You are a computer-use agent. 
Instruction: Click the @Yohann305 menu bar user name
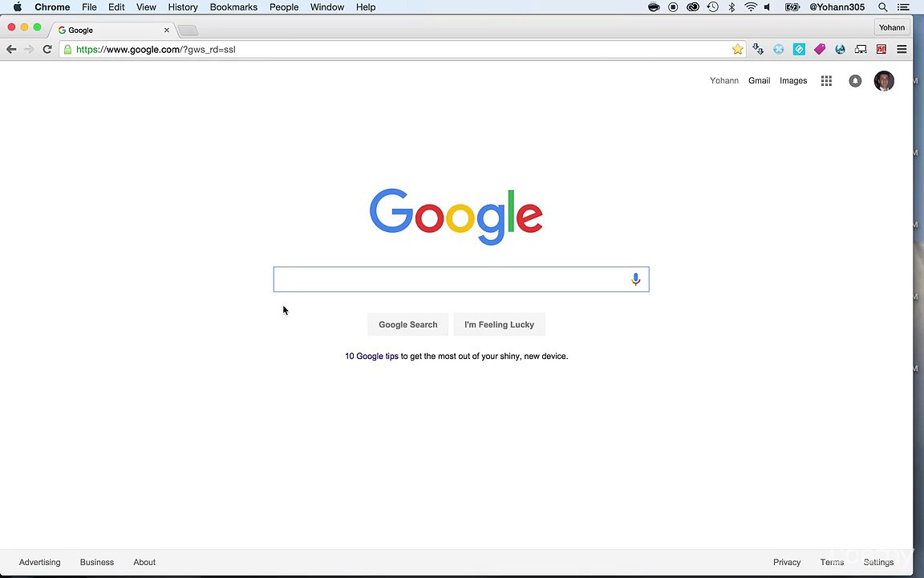[837, 7]
